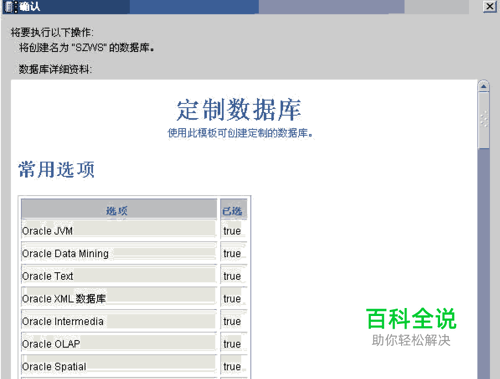Click the true value for Oracle Data Mining
Image resolution: width=500 pixels, height=379 pixels.
232,253
